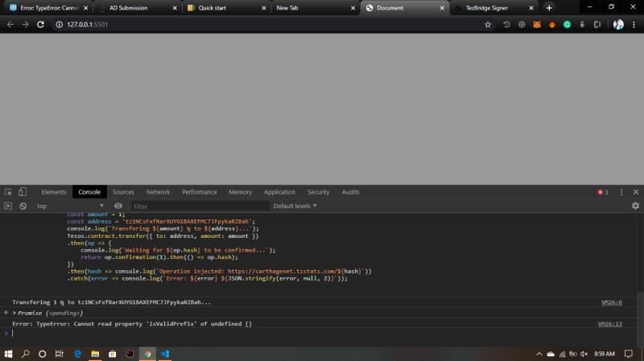Open console settings gear

pyautogui.click(x=635, y=206)
